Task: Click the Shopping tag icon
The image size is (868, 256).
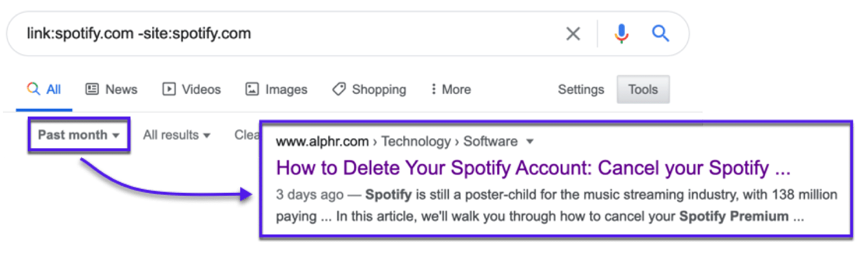Action: 339,89
